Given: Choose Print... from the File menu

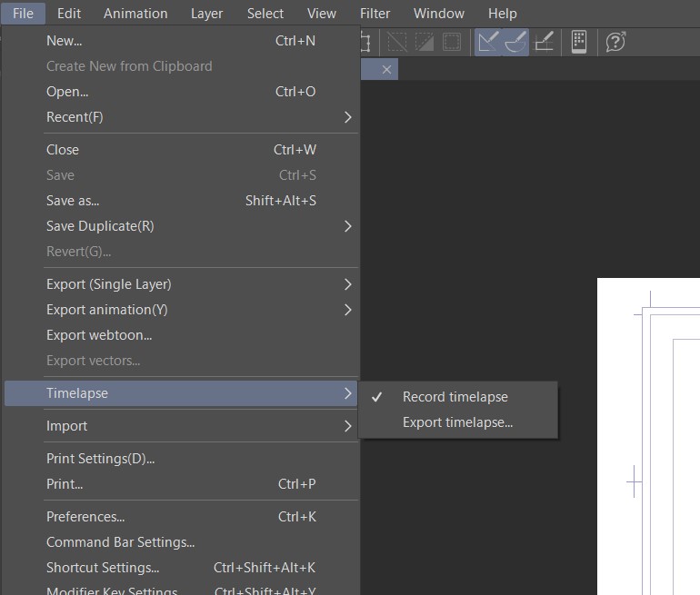Looking at the screenshot, I should [x=180, y=484].
